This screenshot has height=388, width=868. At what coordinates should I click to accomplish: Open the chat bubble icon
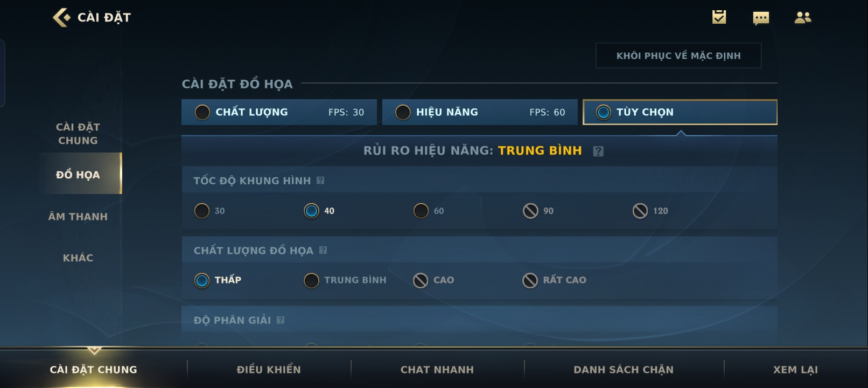(x=761, y=18)
